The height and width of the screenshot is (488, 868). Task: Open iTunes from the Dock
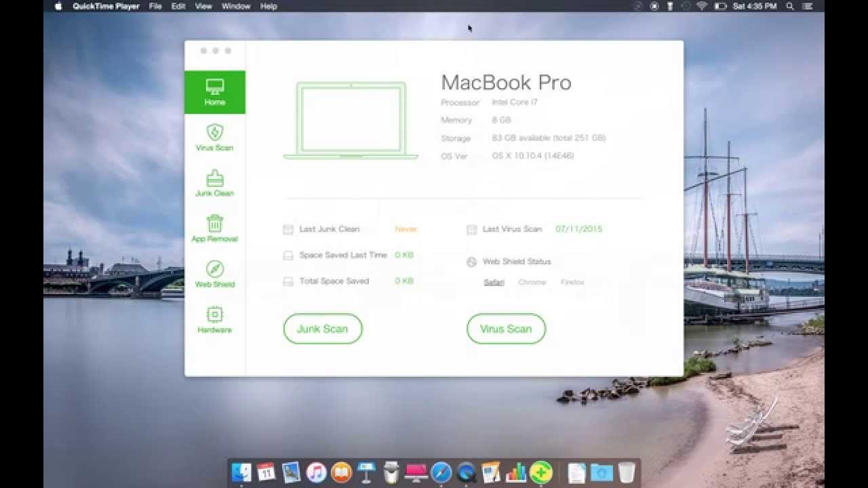pos(317,472)
